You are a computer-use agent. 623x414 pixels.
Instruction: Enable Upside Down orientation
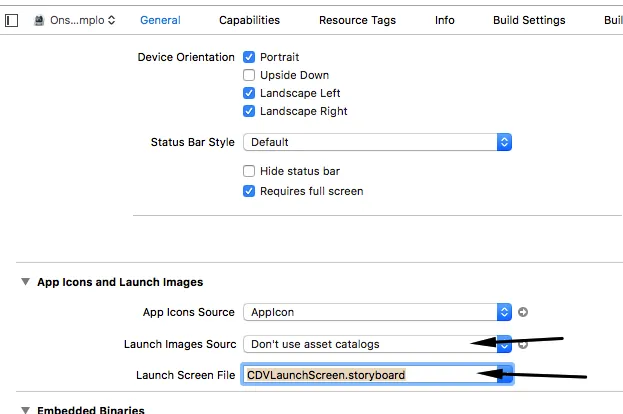tap(249, 75)
